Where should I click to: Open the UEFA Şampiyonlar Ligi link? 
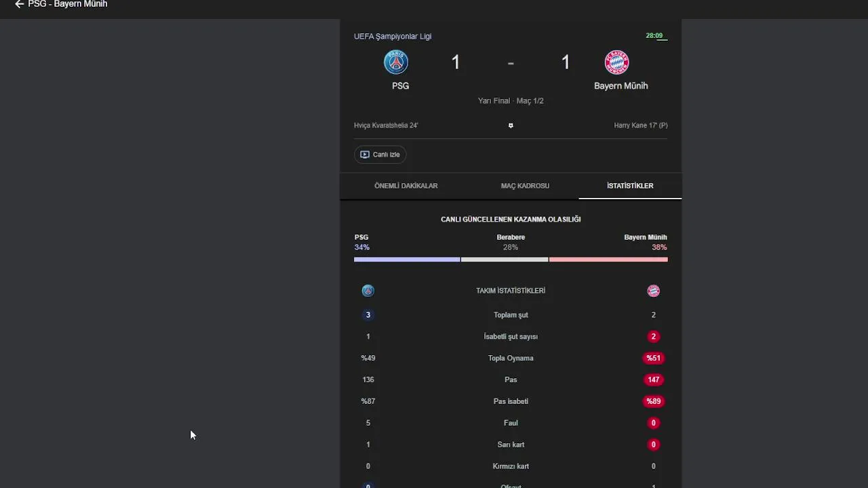[393, 37]
